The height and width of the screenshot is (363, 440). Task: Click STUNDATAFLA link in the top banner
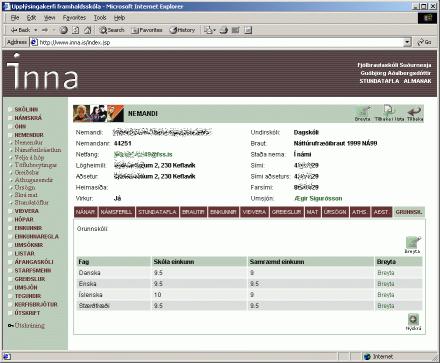point(379,81)
